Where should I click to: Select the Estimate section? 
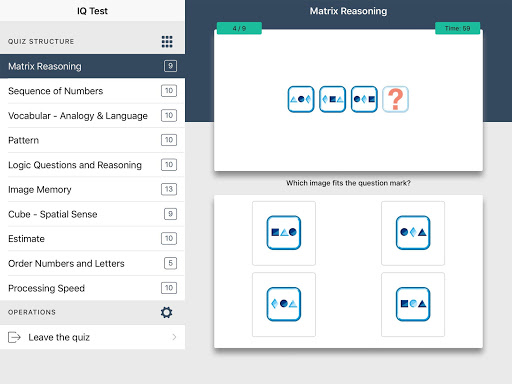(x=92, y=239)
